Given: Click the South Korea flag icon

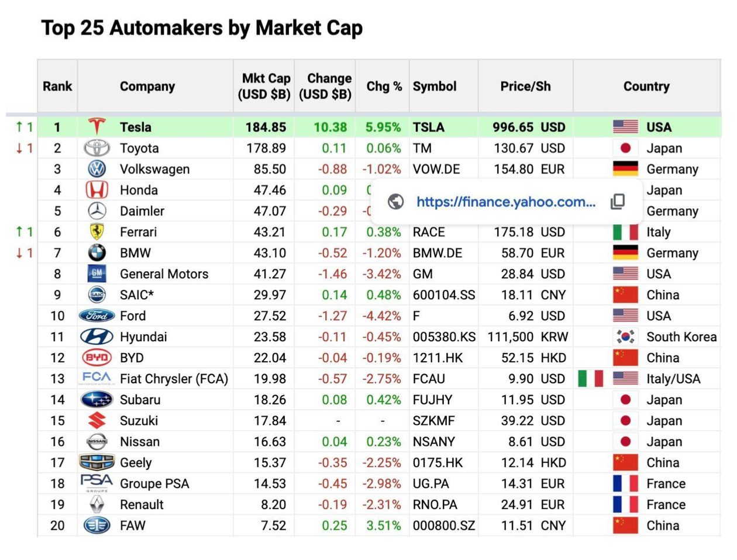Looking at the screenshot, I should point(625,337).
